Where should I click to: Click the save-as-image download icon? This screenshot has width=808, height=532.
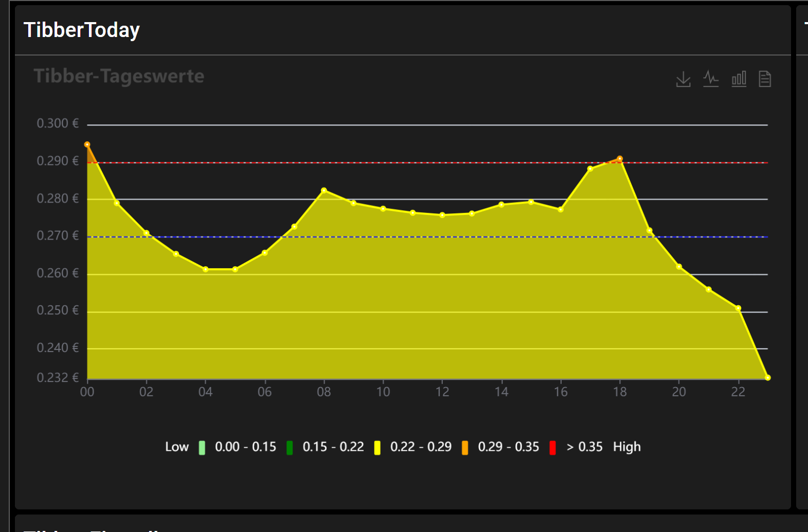click(683, 79)
